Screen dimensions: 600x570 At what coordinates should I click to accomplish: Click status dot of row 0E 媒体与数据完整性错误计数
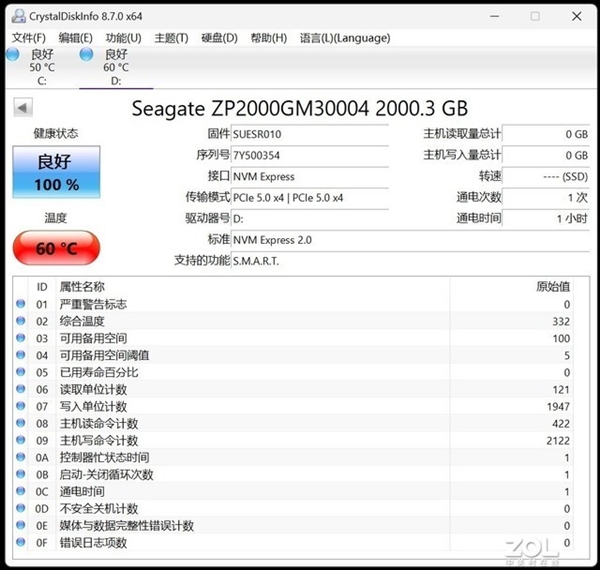pos(21,525)
